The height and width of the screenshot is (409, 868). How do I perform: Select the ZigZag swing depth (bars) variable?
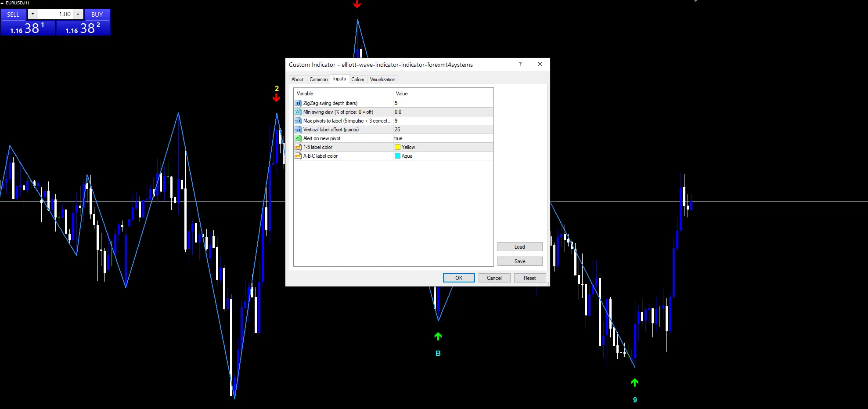click(x=330, y=103)
